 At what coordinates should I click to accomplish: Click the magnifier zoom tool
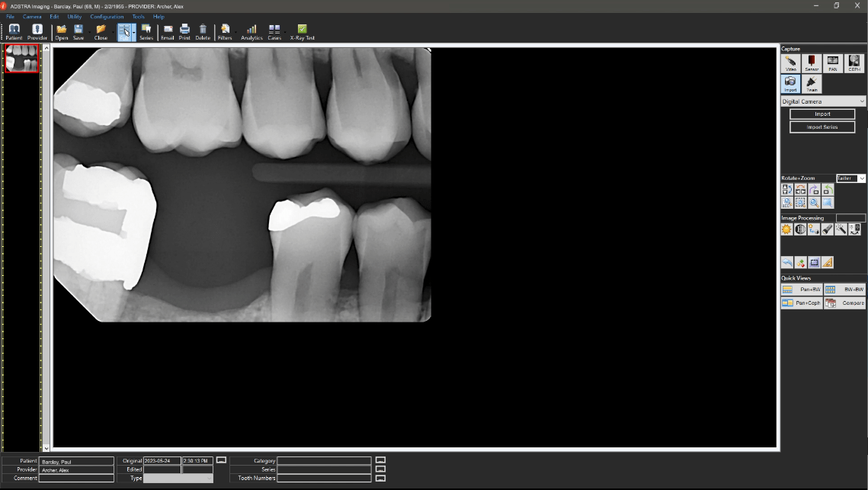tap(814, 203)
